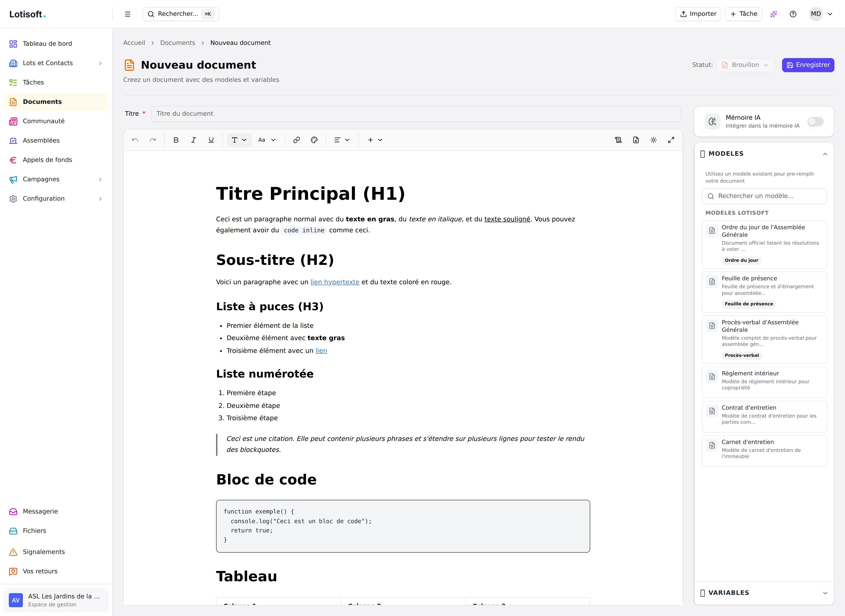Click the Titre Principal (H1) heading

coord(310,194)
